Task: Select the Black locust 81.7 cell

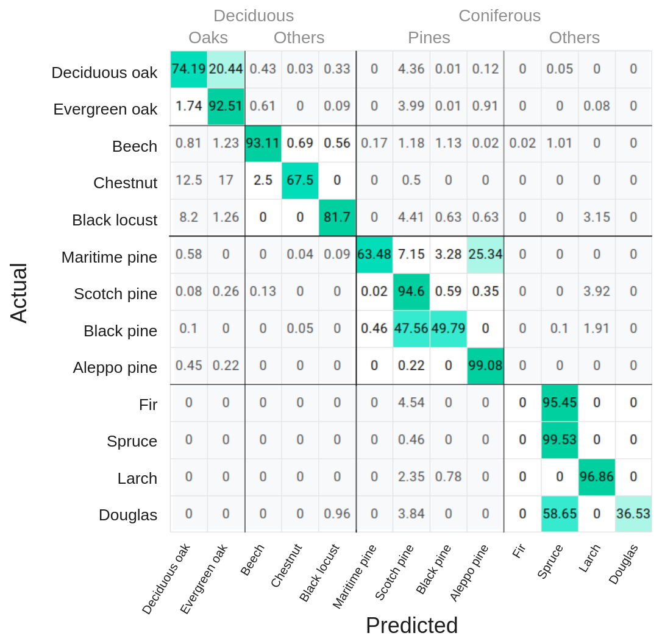Action: pos(337,217)
